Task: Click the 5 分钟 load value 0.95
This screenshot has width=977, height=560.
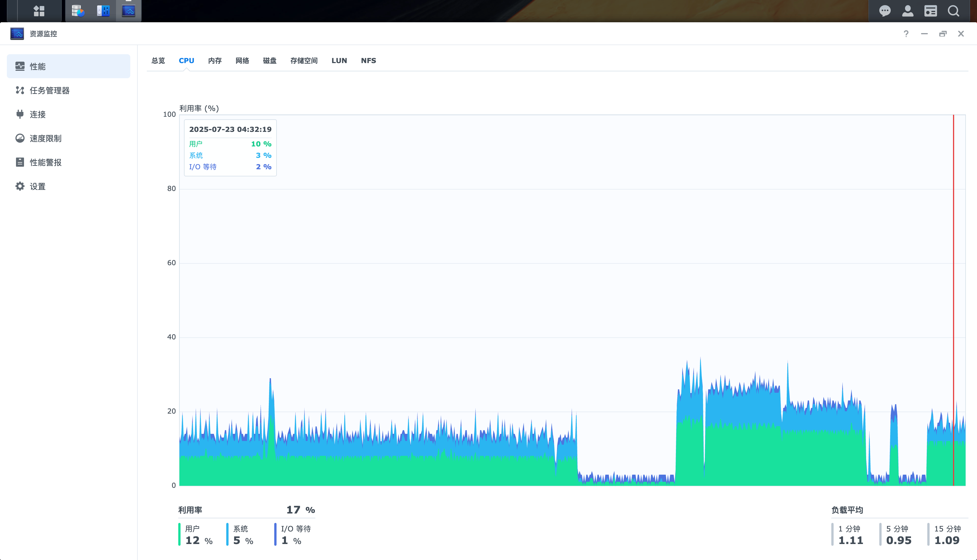Action: [899, 540]
